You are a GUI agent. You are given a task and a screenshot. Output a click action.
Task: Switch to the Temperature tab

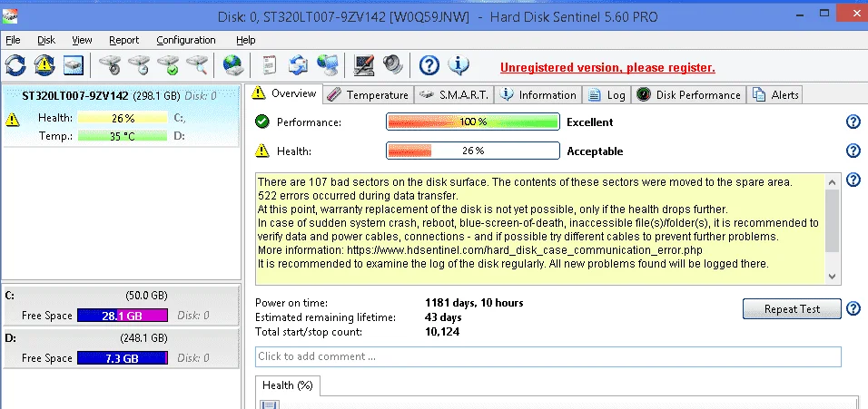(368, 95)
